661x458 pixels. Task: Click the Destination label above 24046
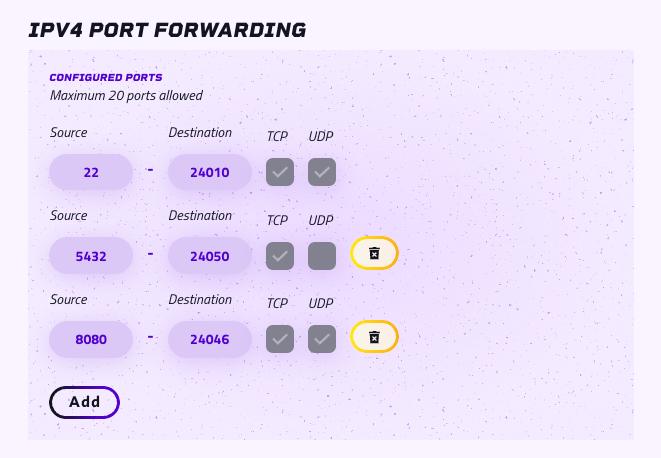[x=200, y=299]
